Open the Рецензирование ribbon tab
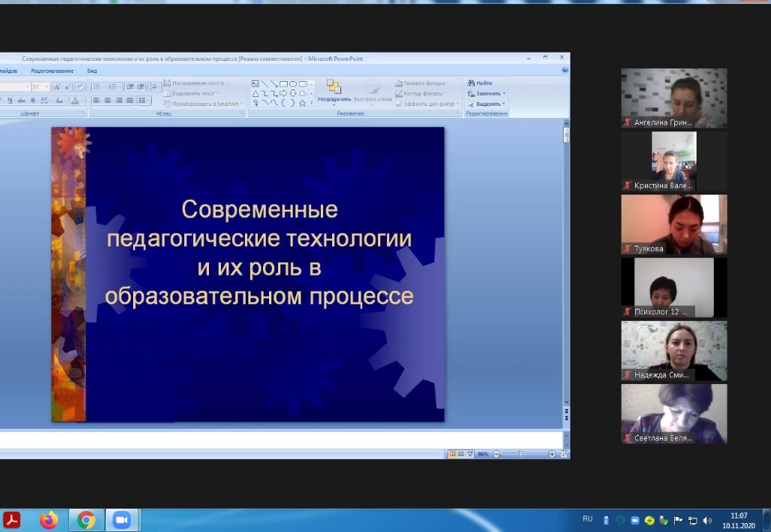Viewport: 771px width, 532px height. pos(53,71)
